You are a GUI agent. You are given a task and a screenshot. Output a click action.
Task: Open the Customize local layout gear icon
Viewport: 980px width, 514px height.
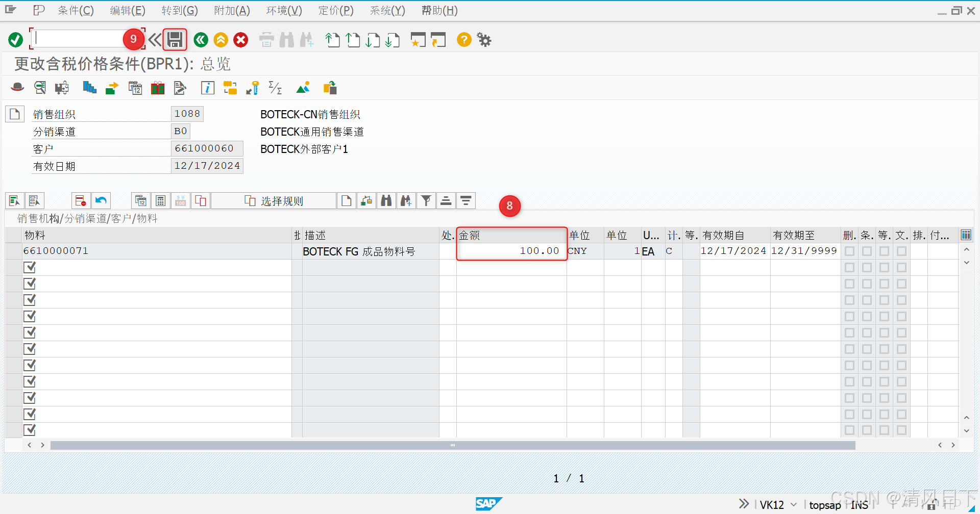coord(484,40)
